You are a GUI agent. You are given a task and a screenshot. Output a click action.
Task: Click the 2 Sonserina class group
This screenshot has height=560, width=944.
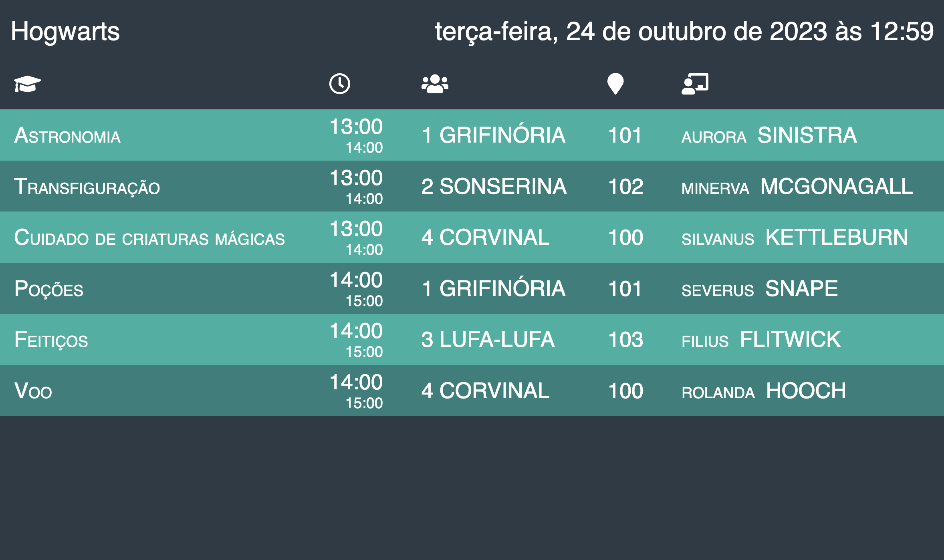tap(494, 187)
